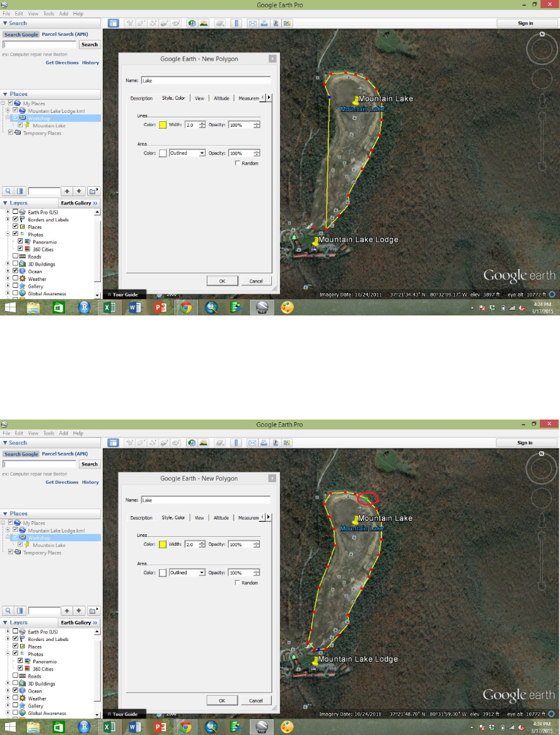Collapse Workshop folder tree node in bottom screenshot

point(8,538)
